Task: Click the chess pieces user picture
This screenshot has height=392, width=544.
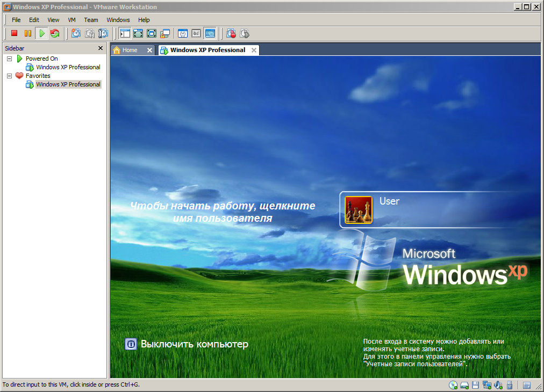Action: tap(359, 209)
